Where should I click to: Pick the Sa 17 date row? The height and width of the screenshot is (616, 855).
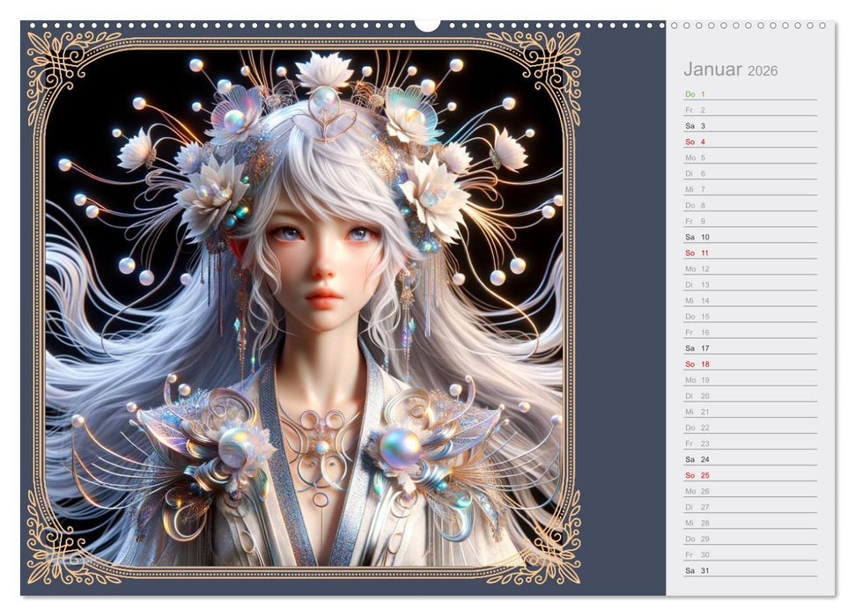pos(750,348)
